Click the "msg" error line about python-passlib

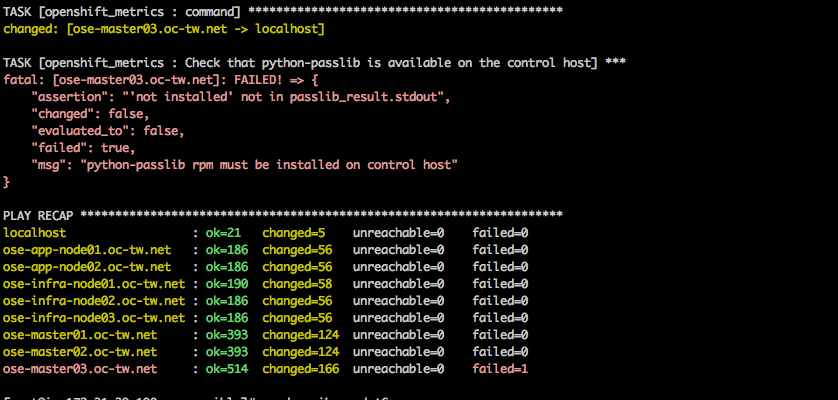point(245,165)
